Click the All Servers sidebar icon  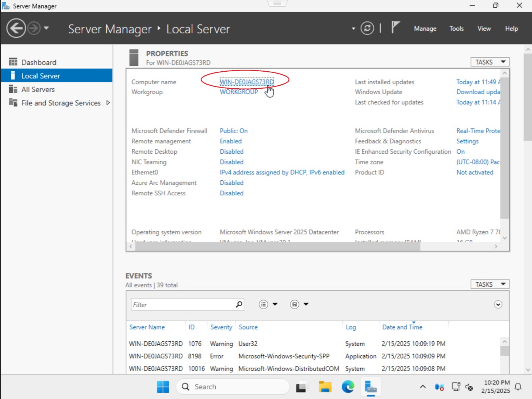13,89
